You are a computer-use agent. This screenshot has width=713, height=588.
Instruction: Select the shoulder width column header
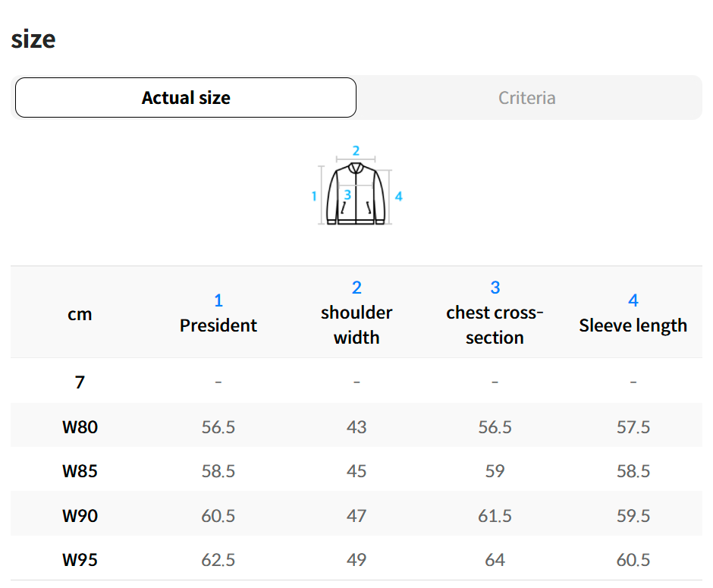[356, 325]
